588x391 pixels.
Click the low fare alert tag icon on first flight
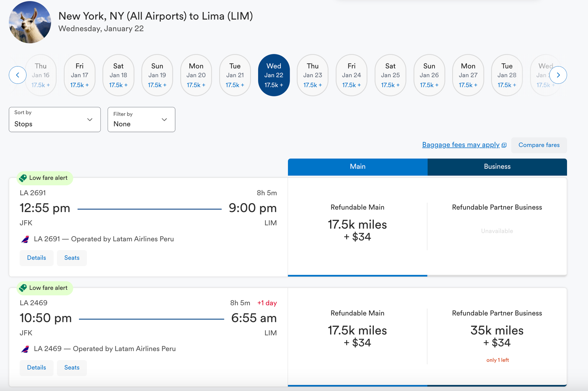24,178
